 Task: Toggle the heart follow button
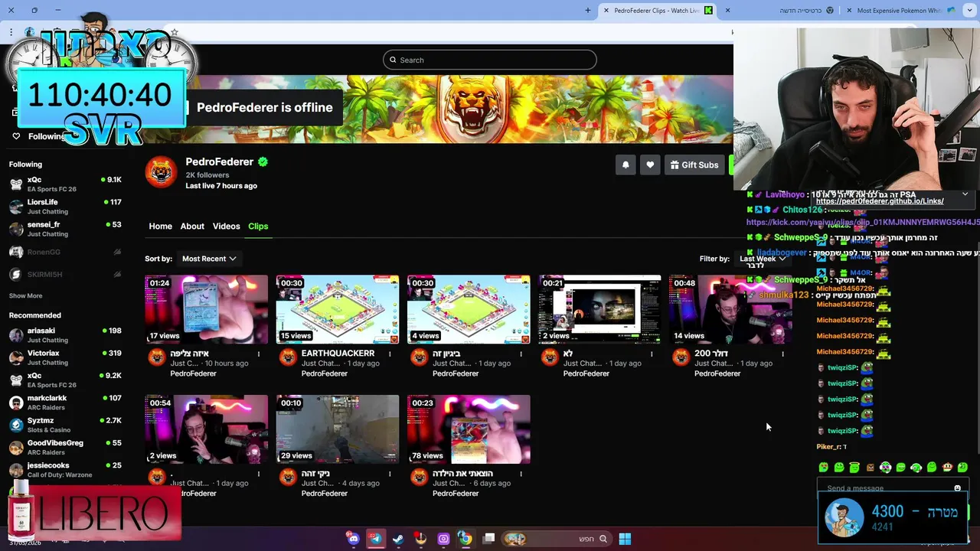[650, 165]
